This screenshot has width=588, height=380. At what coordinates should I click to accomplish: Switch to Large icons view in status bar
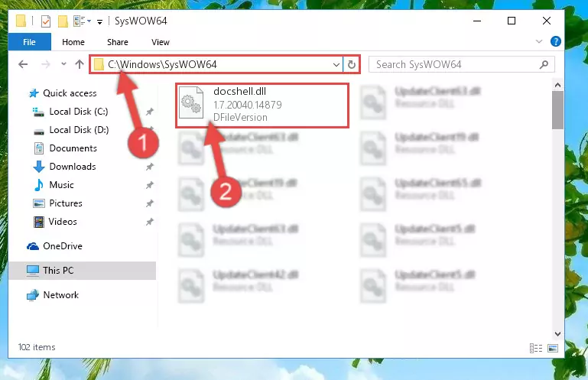553,348
